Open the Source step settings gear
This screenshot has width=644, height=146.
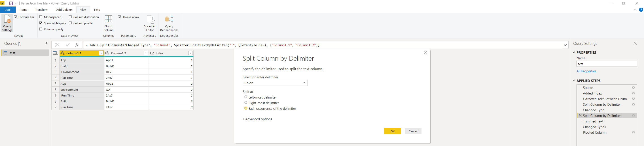pos(633,88)
